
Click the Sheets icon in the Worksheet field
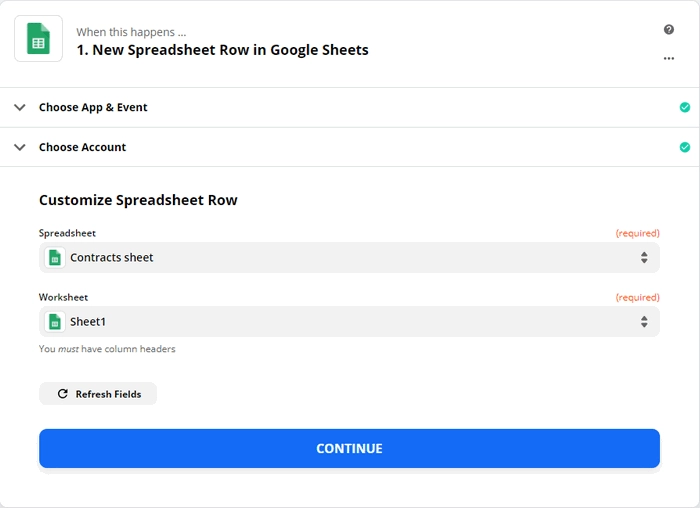55,322
